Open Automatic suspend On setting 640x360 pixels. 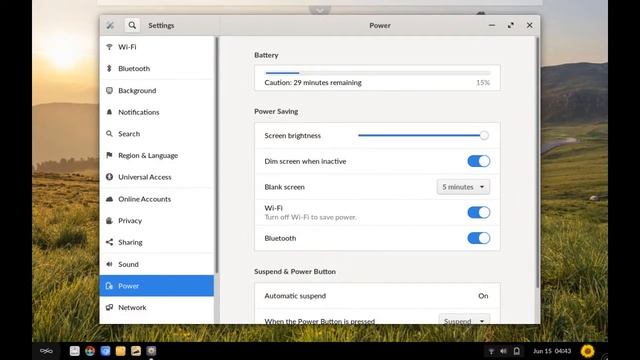pyautogui.click(x=377, y=296)
